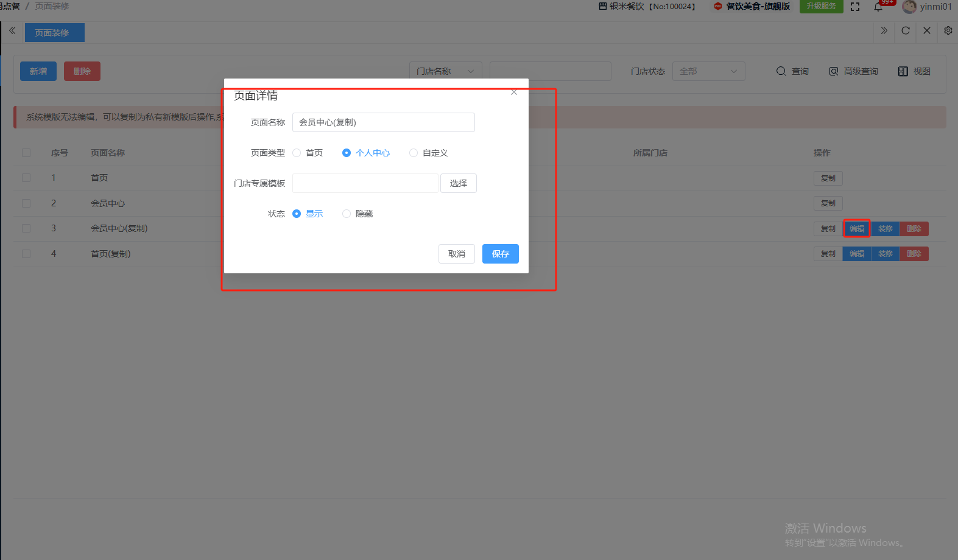Click the notification bell icon
This screenshot has width=958, height=560.
tap(878, 7)
